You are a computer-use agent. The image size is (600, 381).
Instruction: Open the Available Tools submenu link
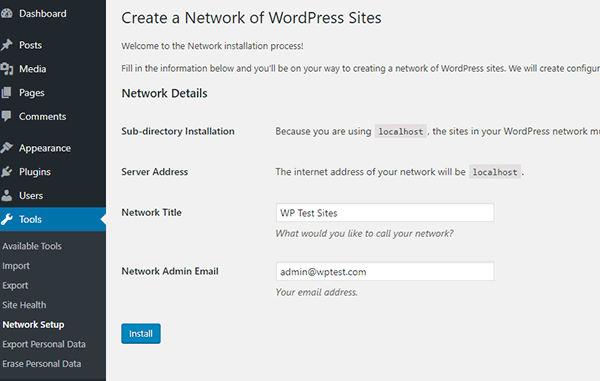point(32,246)
